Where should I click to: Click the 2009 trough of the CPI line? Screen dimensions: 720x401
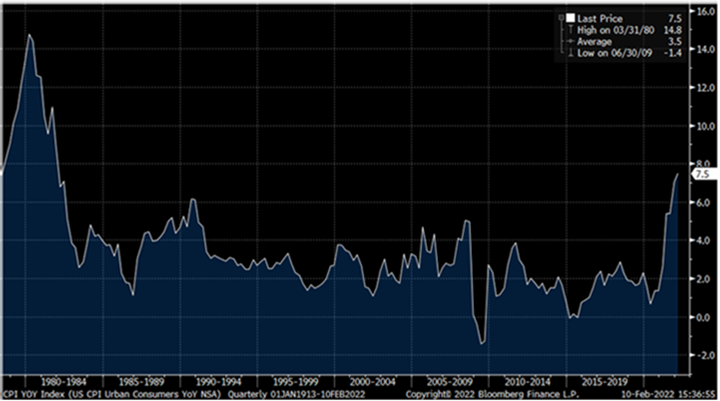point(482,343)
